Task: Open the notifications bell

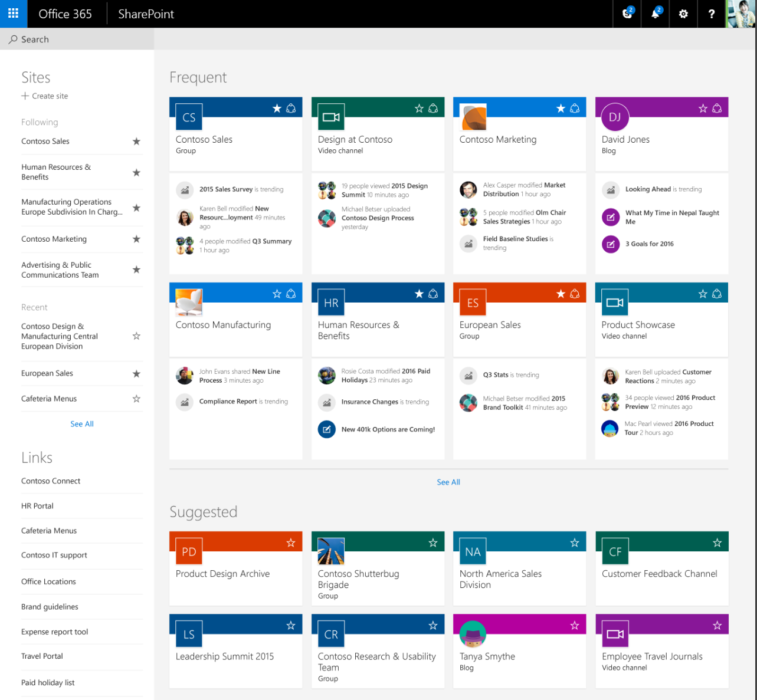Action: 656,14
